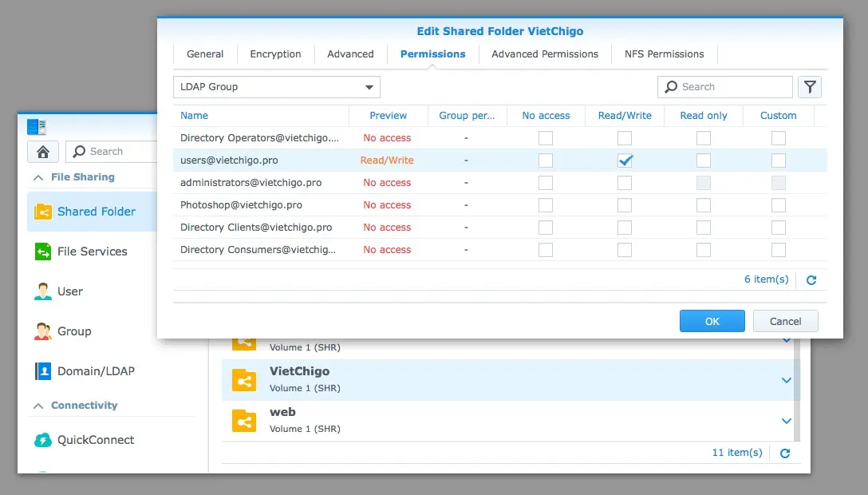Check Custom for Directory Operators group
The image size is (868, 495).
(779, 138)
